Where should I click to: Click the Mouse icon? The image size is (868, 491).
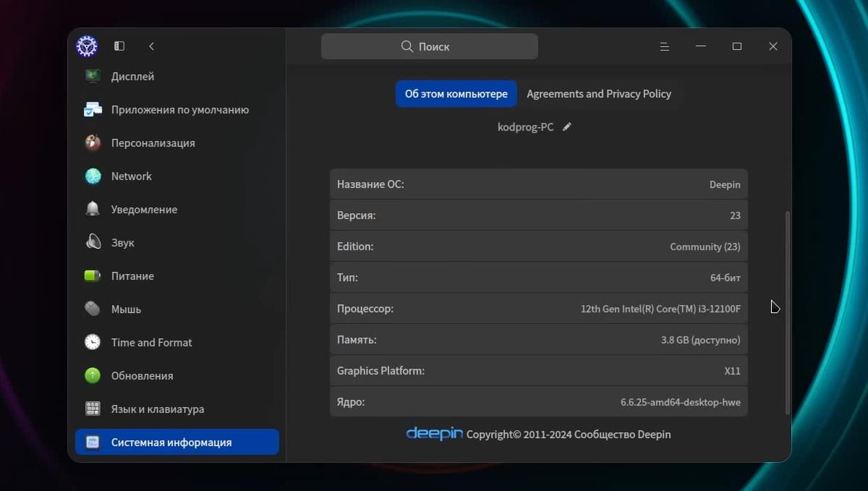[93, 309]
